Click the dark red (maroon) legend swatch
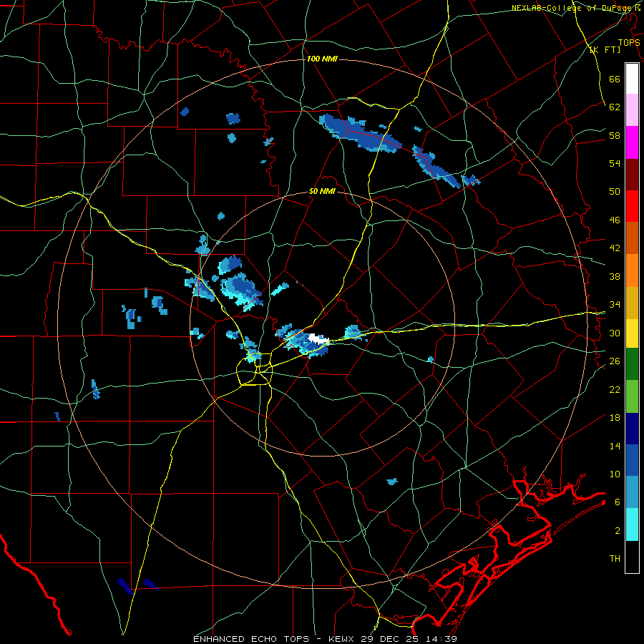Screen dimensions: 644x644 tap(632, 174)
